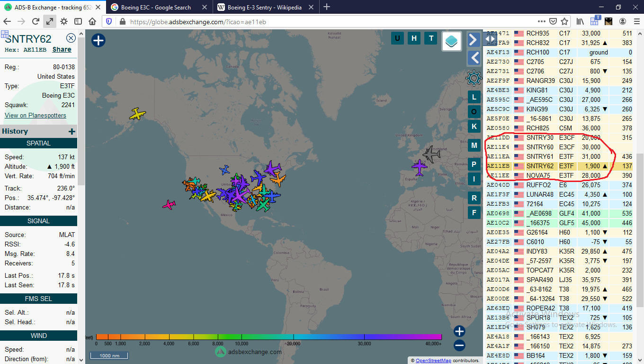This screenshot has width=644, height=364.
Task: Close the SNTRY62 aircraft info panel
Action: 71,38
